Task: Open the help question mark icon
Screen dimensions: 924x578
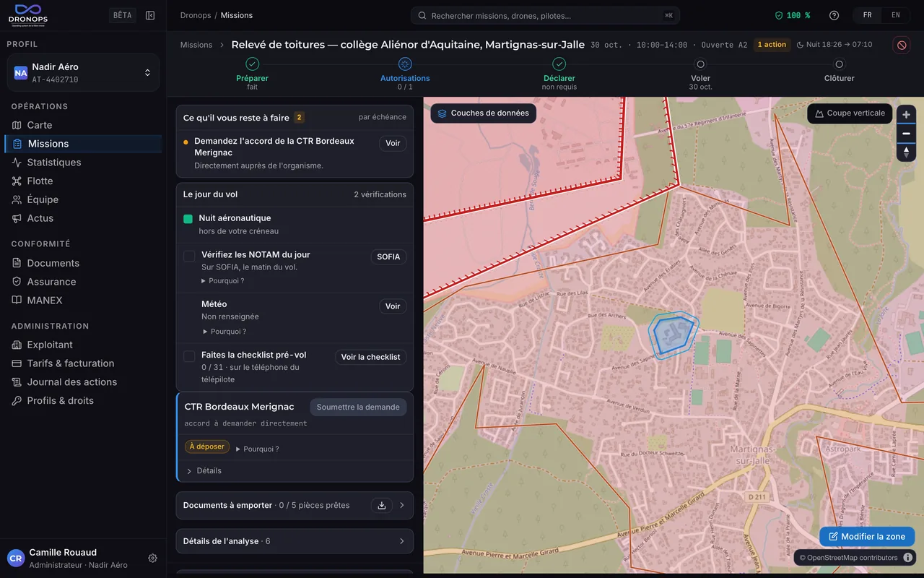Action: 834,15
